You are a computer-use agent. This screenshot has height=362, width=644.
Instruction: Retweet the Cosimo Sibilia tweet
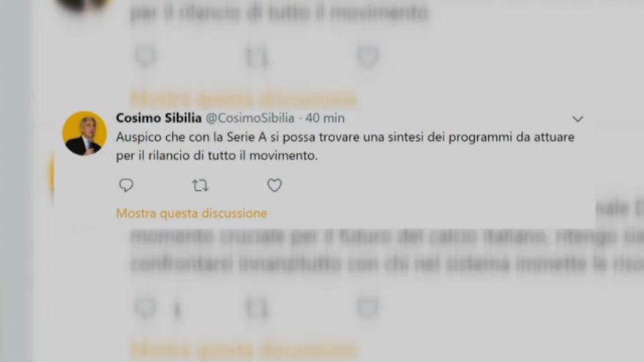pos(200,186)
